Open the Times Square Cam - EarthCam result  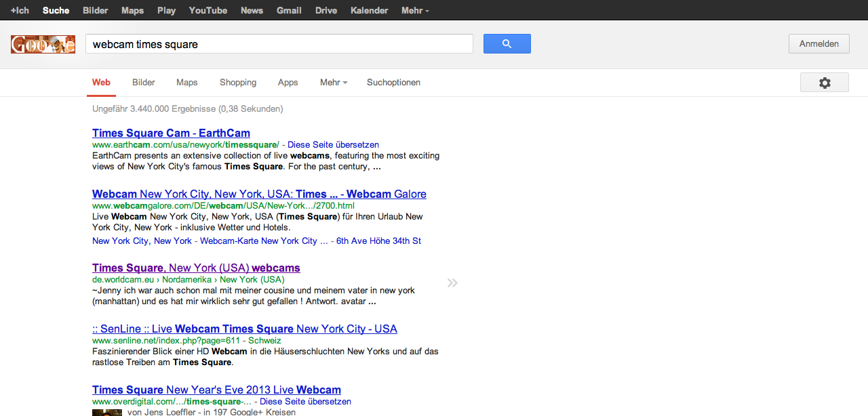(x=171, y=133)
